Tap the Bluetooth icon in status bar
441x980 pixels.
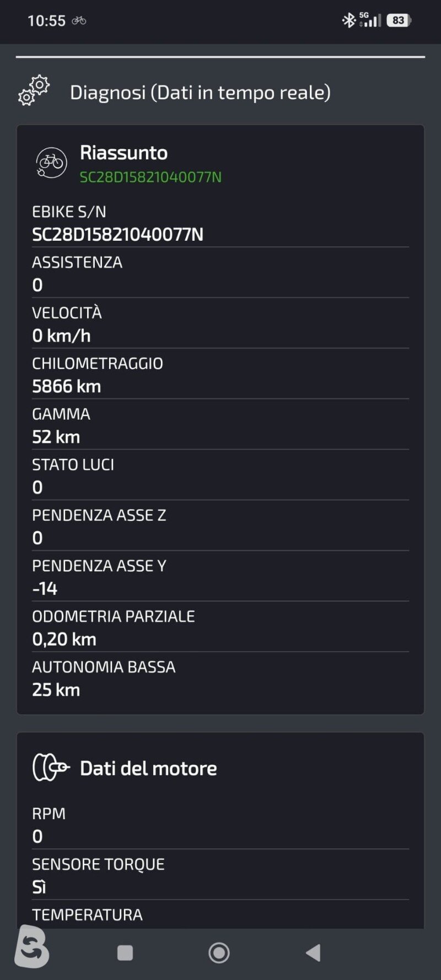click(348, 20)
